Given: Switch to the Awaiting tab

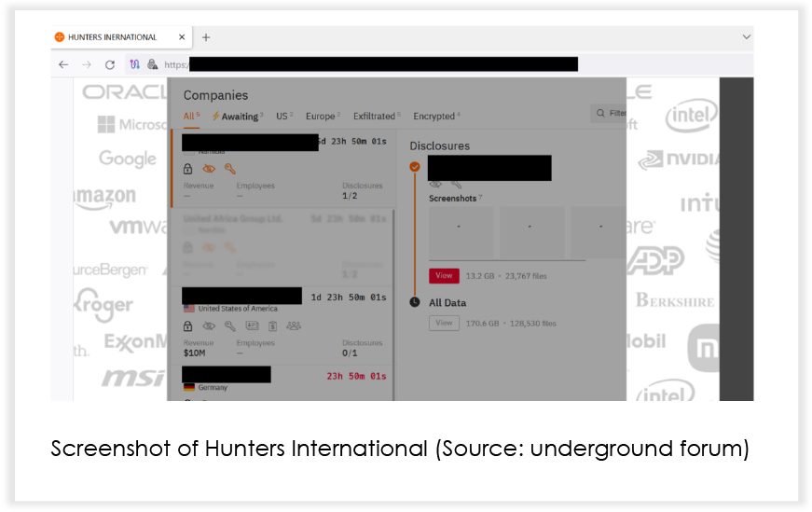Looking at the screenshot, I should pos(237,117).
